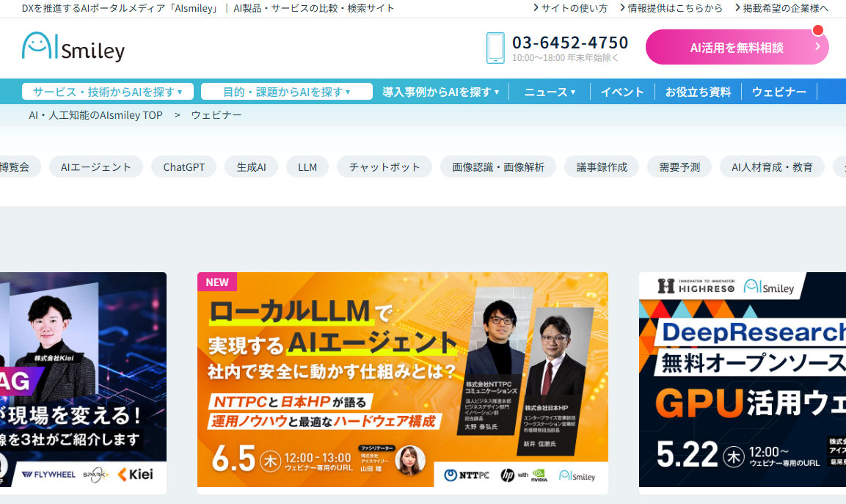Open the ニュース menu
This screenshot has height=504, width=846.
pyautogui.click(x=550, y=92)
